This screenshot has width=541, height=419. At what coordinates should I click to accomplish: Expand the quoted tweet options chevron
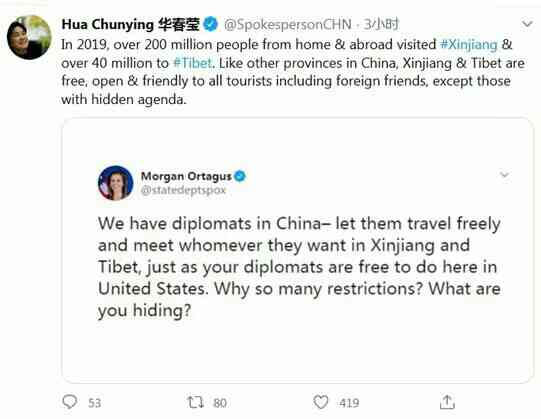(504, 175)
